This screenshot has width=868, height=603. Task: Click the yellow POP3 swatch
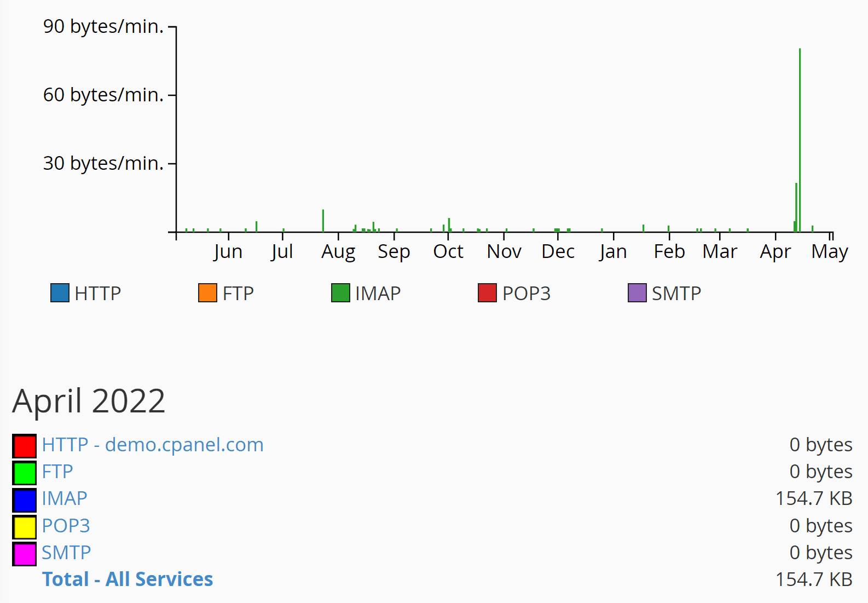click(25, 527)
